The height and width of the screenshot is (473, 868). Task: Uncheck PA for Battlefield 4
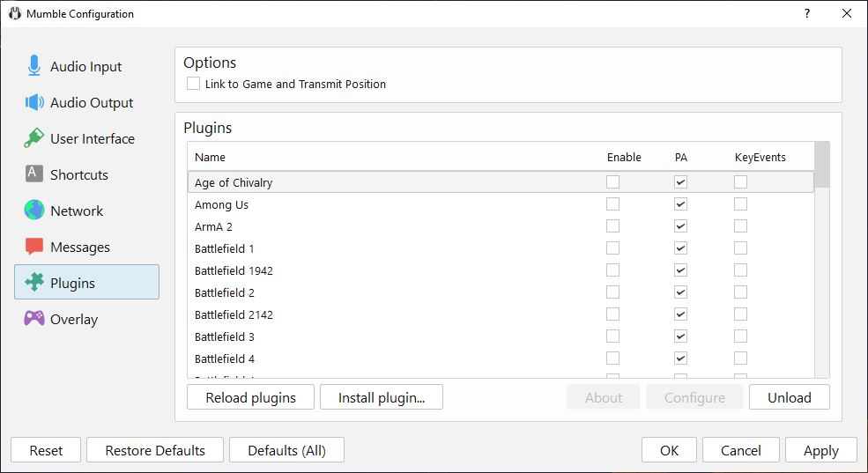(680, 358)
